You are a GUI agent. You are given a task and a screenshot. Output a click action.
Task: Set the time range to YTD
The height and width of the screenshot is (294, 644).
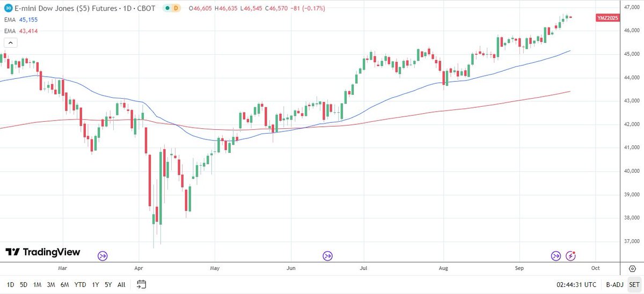80,284
